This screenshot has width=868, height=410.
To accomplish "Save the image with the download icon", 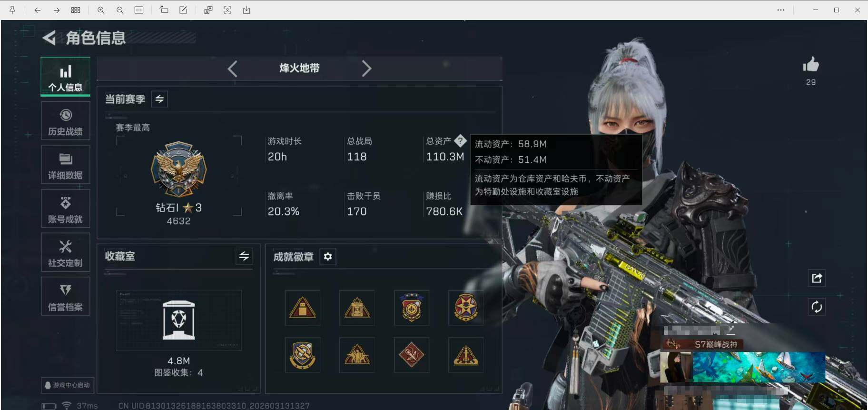I will (247, 10).
